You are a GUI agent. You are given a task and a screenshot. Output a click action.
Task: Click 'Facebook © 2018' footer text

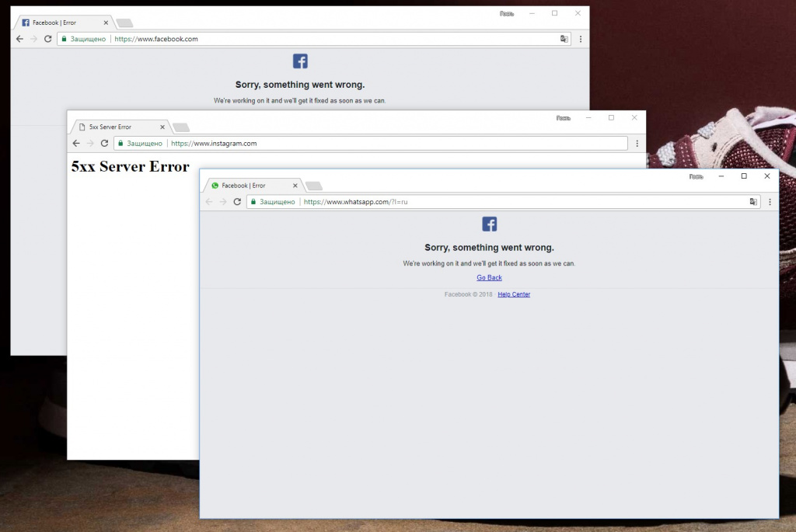469,294
